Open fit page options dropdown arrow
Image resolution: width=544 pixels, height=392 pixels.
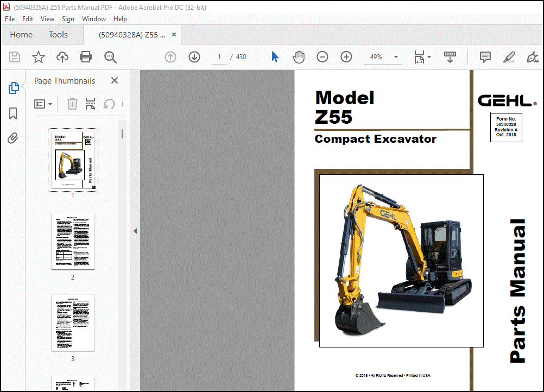429,57
